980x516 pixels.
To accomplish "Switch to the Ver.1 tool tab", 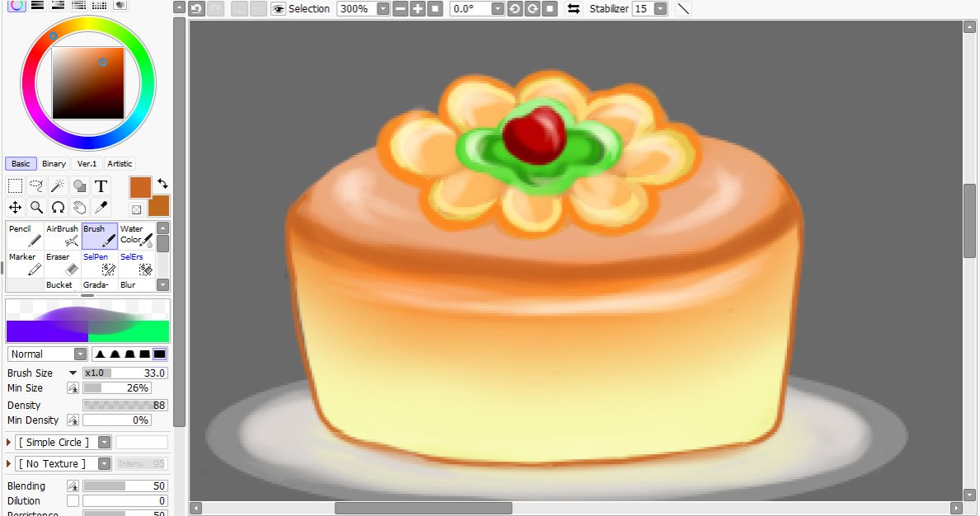I will coord(87,164).
